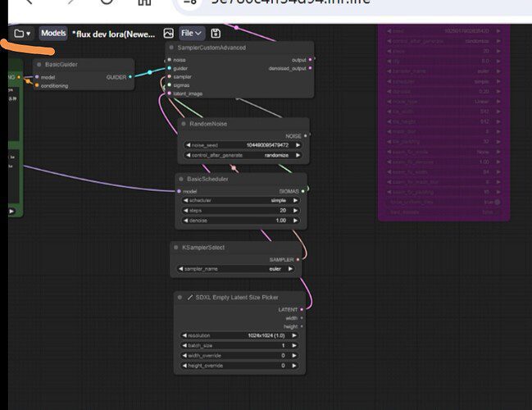
Task: Click the resolution 1024x1024 selector
Action: [239, 335]
